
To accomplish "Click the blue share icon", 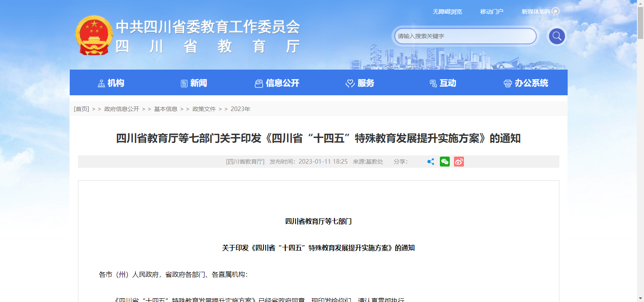I will [x=431, y=162].
